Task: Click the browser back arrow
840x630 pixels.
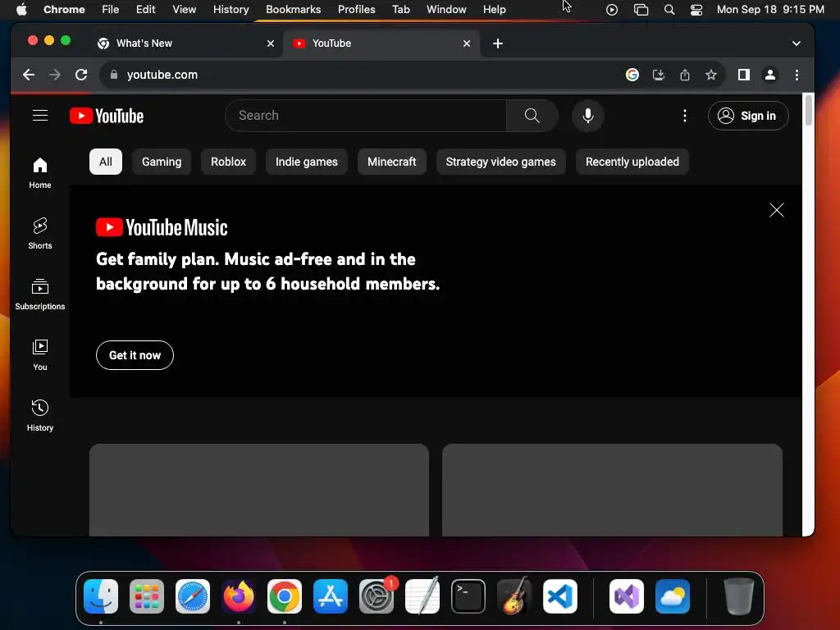Action: pyautogui.click(x=29, y=75)
